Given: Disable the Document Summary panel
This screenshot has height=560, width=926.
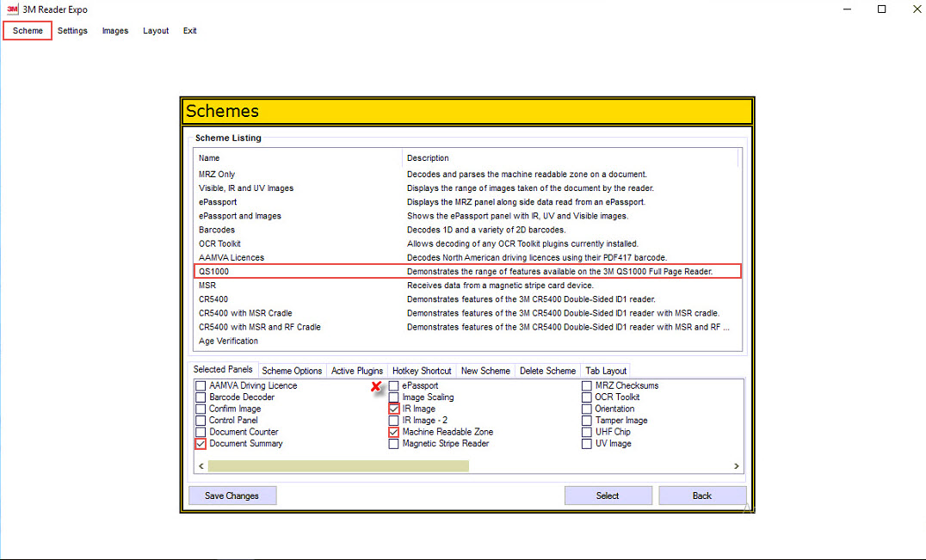Looking at the screenshot, I should pyautogui.click(x=200, y=443).
